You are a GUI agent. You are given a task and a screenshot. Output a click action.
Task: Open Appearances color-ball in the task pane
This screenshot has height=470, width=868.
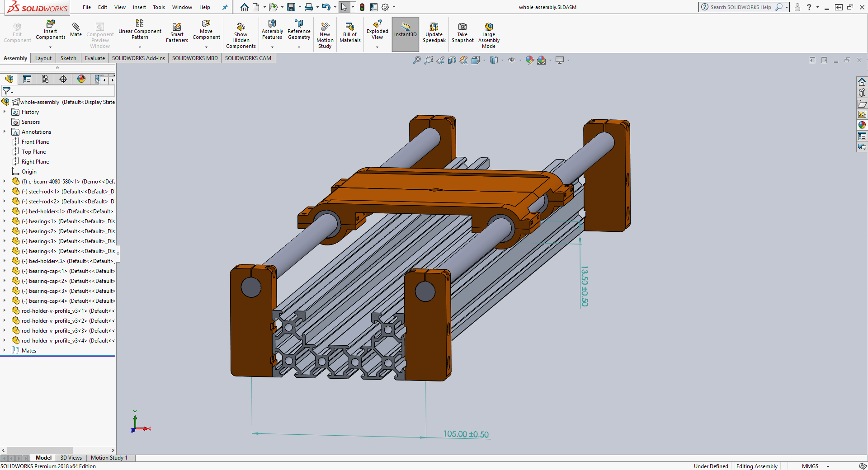(x=862, y=125)
